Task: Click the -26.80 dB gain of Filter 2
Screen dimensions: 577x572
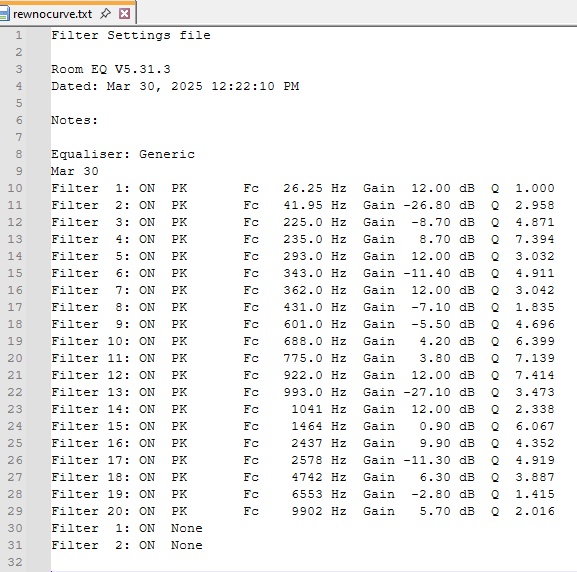Action: (439, 205)
